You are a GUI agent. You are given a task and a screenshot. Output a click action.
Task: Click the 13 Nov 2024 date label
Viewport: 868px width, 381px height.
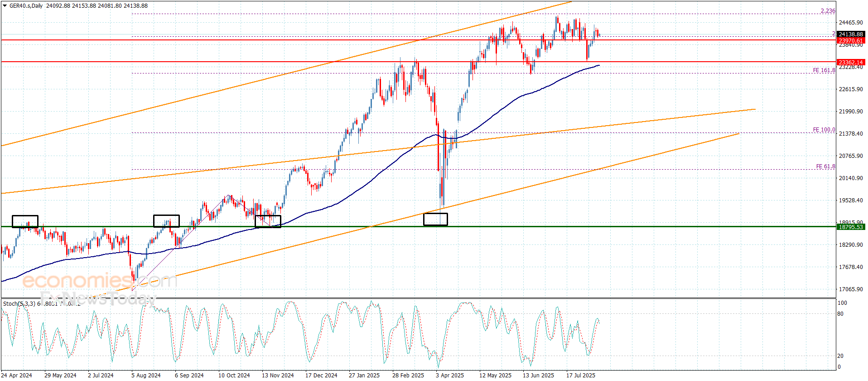278,376
